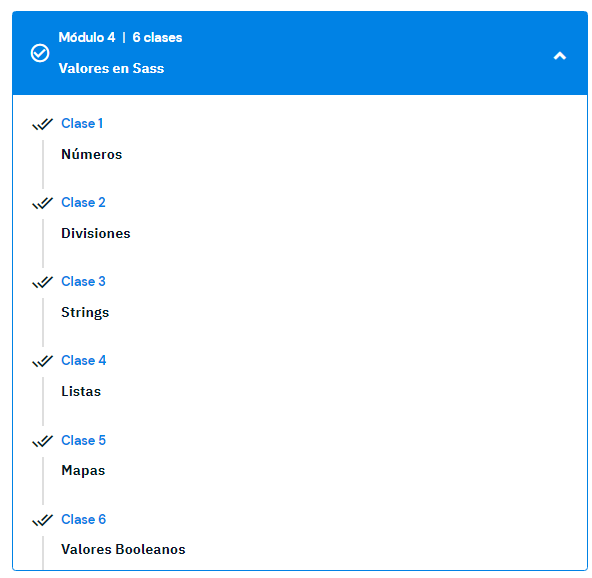Open the Clase 4 link

coord(83,360)
